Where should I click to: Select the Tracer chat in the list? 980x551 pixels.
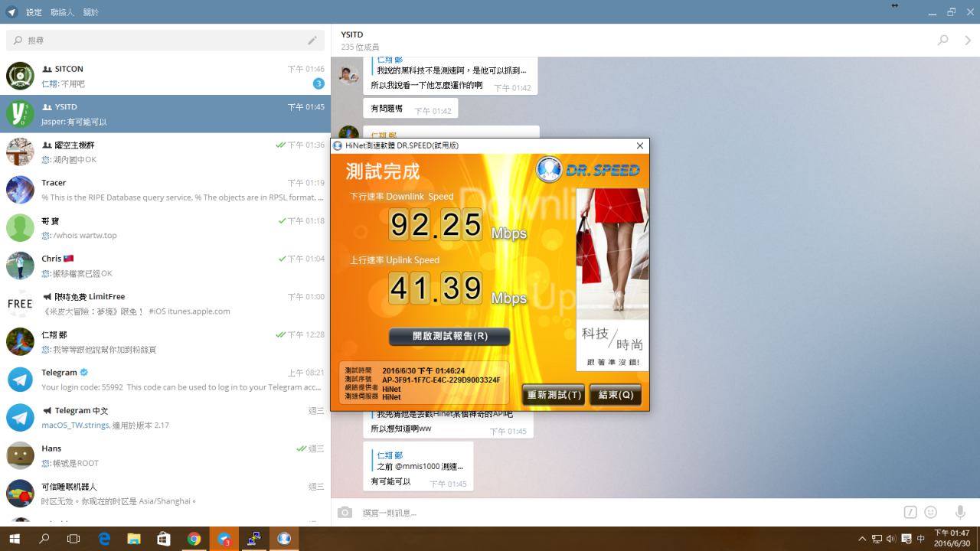[165, 190]
